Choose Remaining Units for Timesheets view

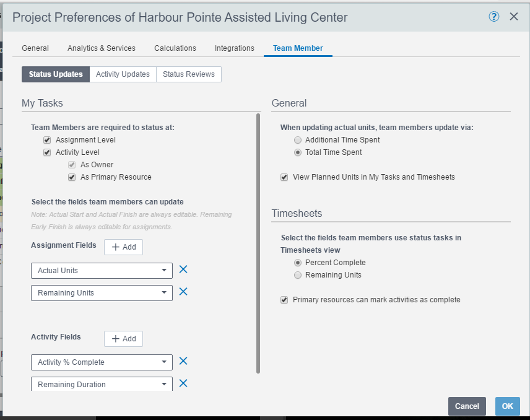298,275
